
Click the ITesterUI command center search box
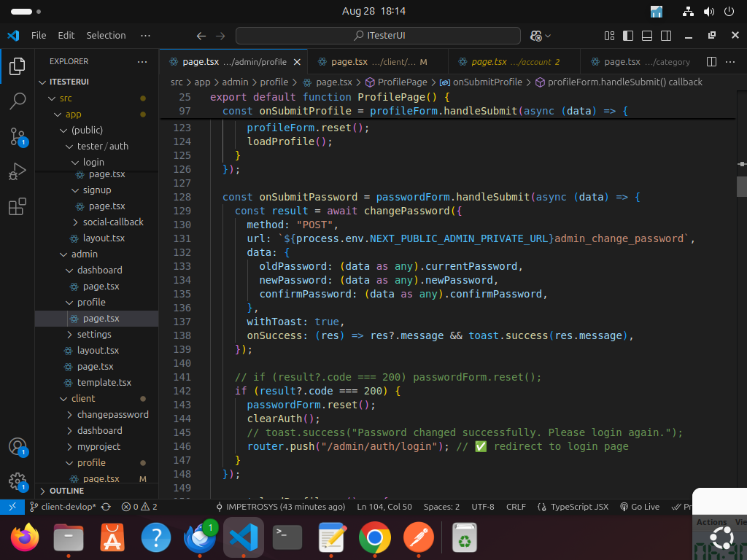click(x=378, y=36)
